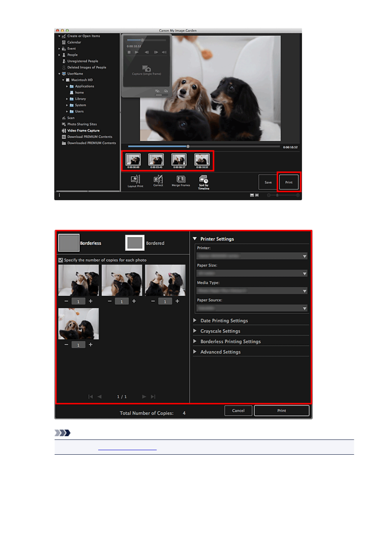
Task: Select the Macintosh HD drive
Action: tap(82, 80)
